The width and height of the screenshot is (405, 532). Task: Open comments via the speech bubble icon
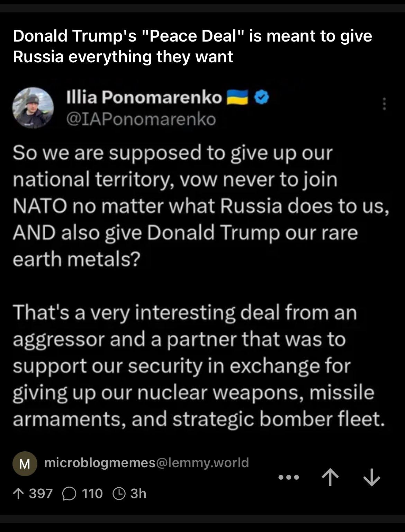(69, 494)
